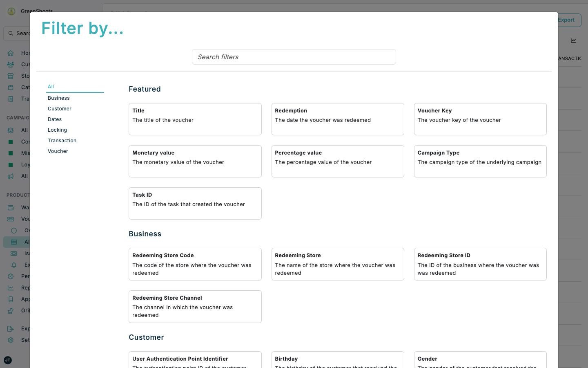The image size is (588, 368).
Task: Open the Settings gear icon
Action: [x=11, y=340]
